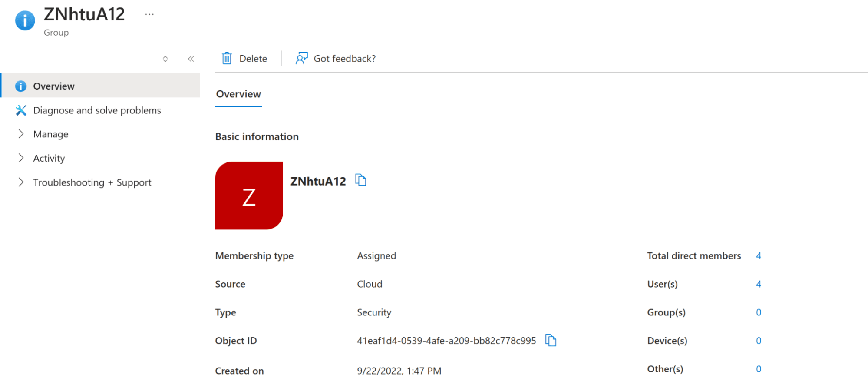Open Diagnose and solve problems
This screenshot has width=868, height=388.
(97, 110)
